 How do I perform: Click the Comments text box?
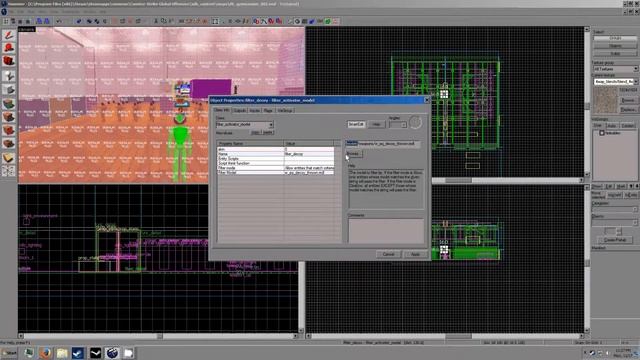tap(386, 231)
